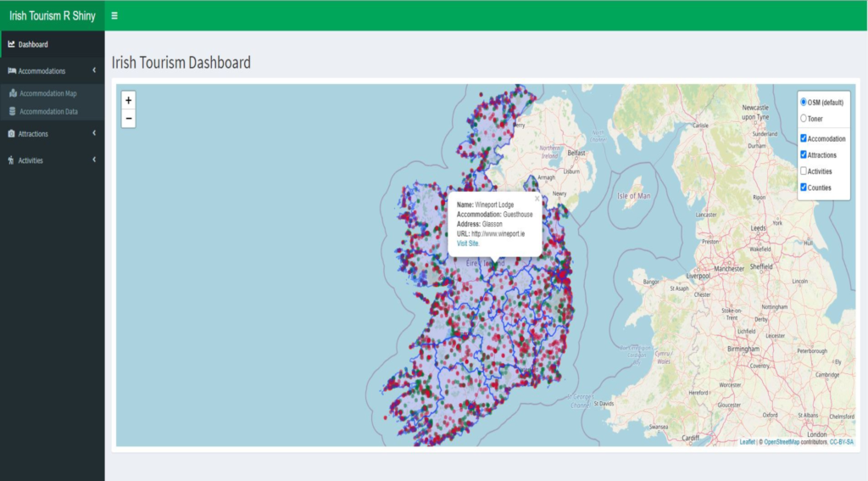The width and height of the screenshot is (868, 481).
Task: Click the Attractions camera icon
Action: [x=11, y=134]
